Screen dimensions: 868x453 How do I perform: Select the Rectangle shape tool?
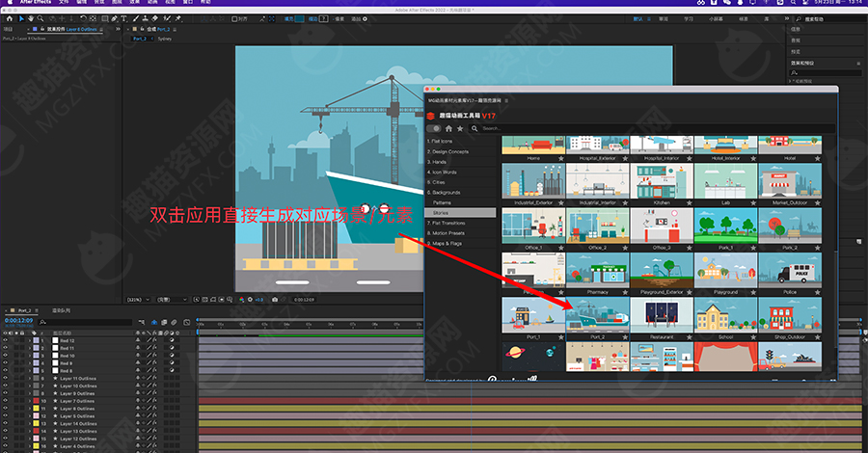pos(104,19)
